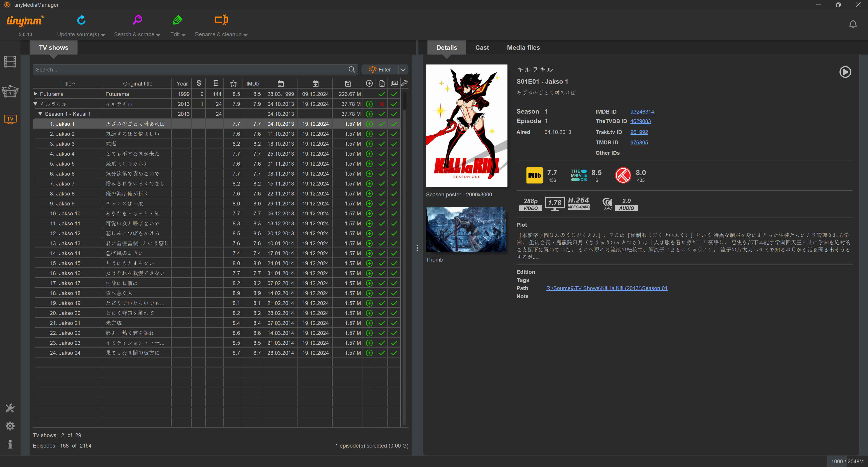Play episode with the play button

845,72
